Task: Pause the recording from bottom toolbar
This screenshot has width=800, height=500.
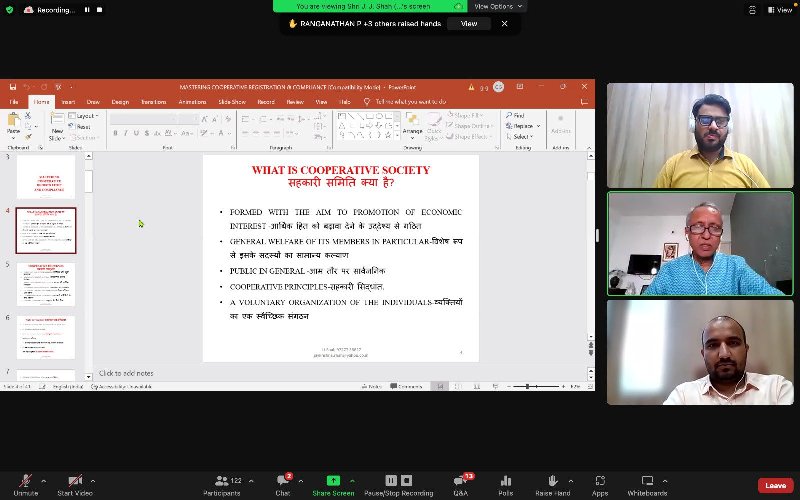Action: click(x=391, y=481)
